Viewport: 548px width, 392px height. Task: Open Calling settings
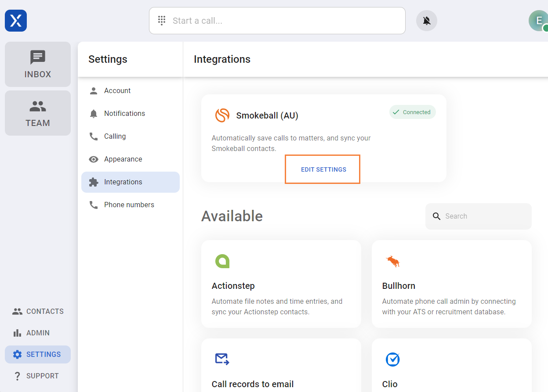point(131,137)
